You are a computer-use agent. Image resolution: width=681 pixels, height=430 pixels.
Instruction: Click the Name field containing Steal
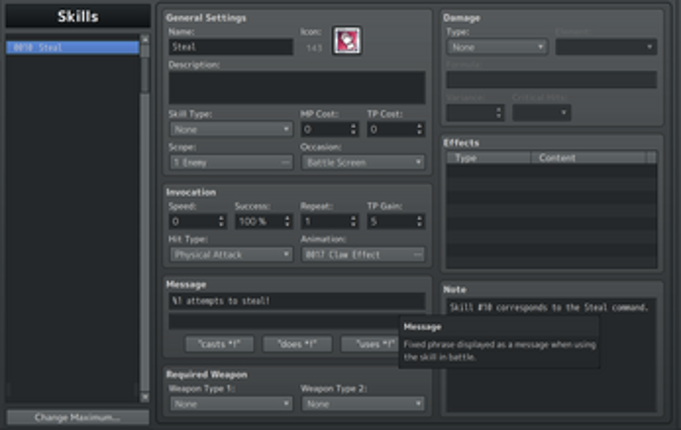[x=231, y=47]
